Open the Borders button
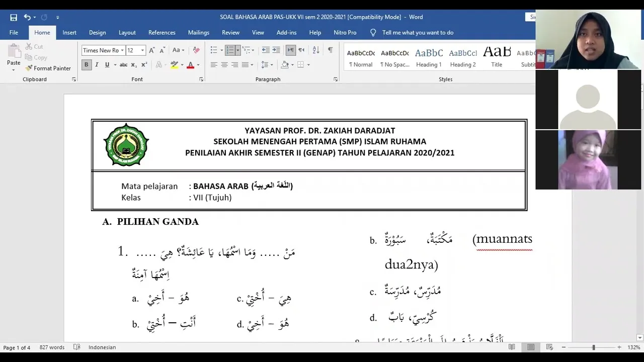This screenshot has width=644, height=362. 301,65
